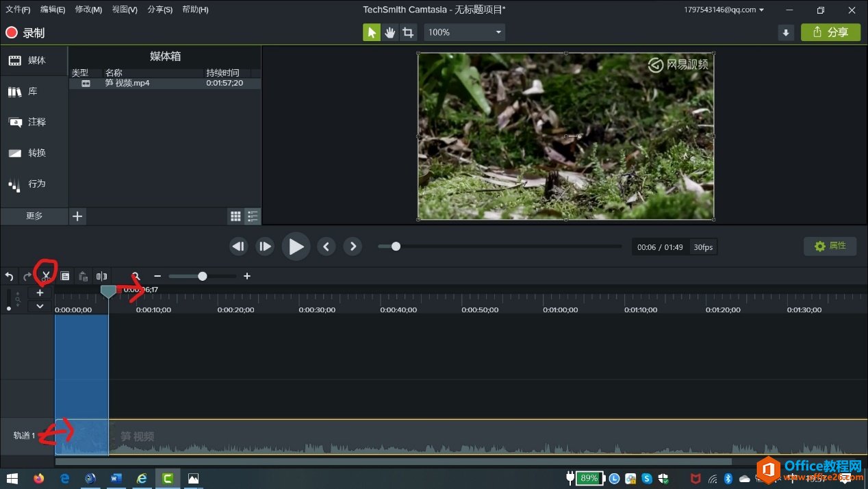Click the Bluetooth tray icon
Screen dimensions: 868x489
tap(728, 478)
